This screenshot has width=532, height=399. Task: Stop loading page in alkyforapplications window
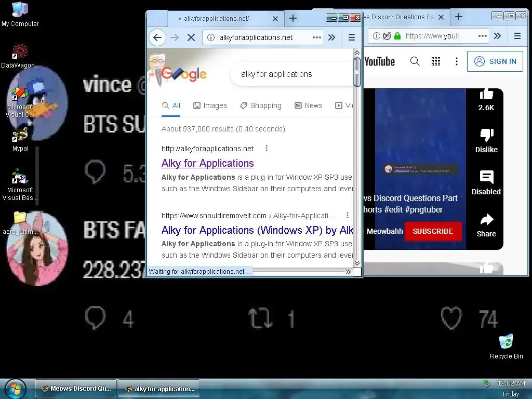pos(191,37)
